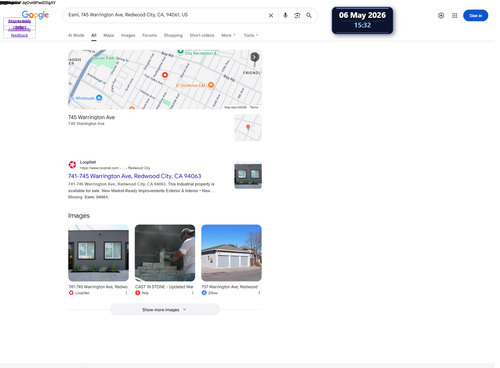500x368 pixels.
Task: Switch to the Maps tab
Action: pos(109,35)
